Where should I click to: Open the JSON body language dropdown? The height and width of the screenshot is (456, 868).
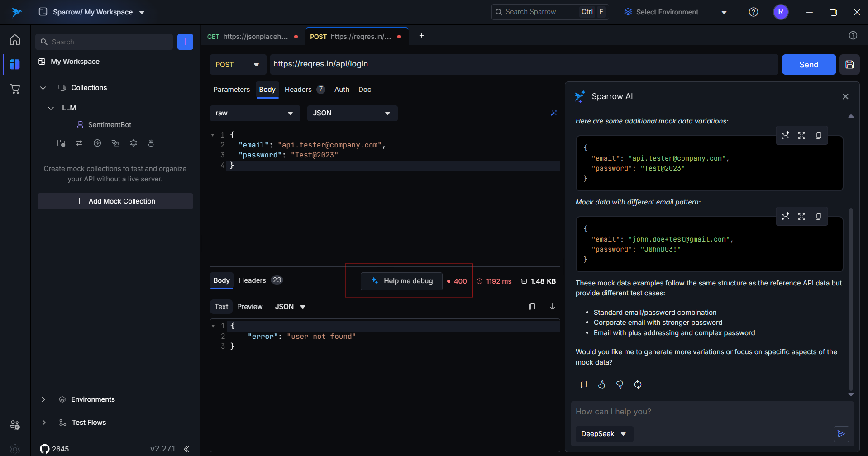point(352,113)
